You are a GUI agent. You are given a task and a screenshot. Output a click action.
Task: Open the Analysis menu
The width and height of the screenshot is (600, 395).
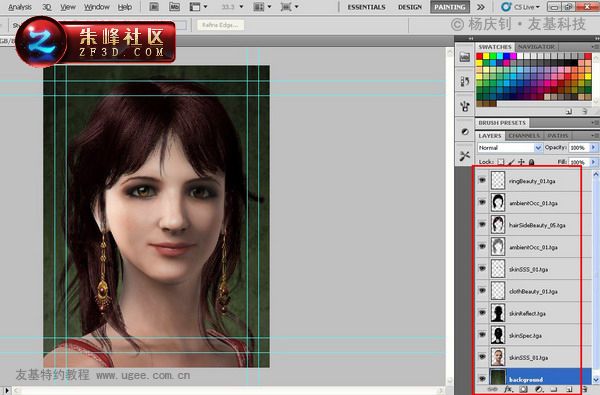[20, 7]
